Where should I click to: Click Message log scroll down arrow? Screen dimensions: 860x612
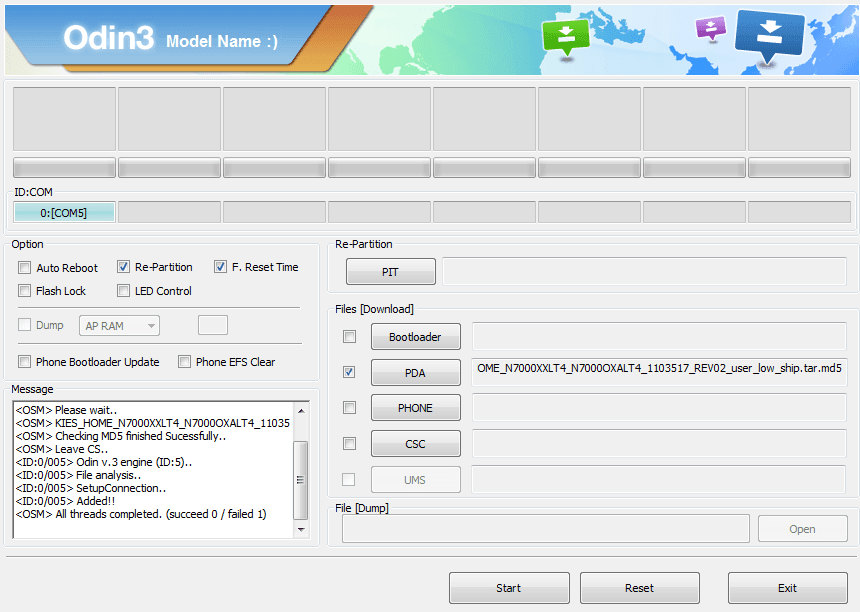tap(301, 530)
